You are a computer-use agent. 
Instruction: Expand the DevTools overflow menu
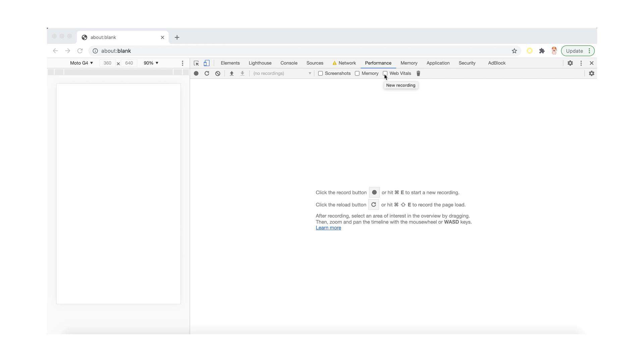click(x=581, y=63)
